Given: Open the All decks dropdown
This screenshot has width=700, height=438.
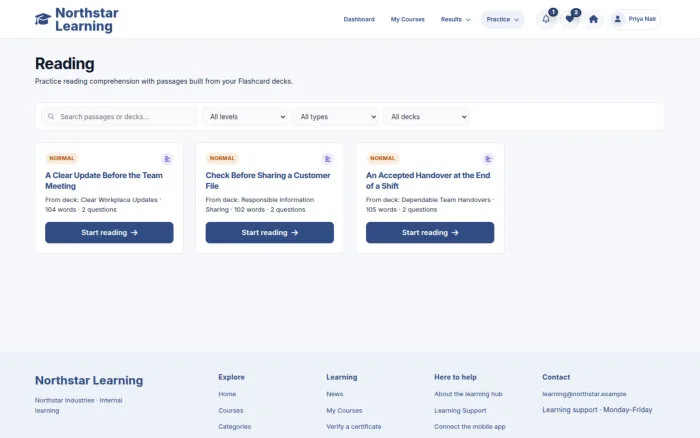Looking at the screenshot, I should pyautogui.click(x=426, y=117).
